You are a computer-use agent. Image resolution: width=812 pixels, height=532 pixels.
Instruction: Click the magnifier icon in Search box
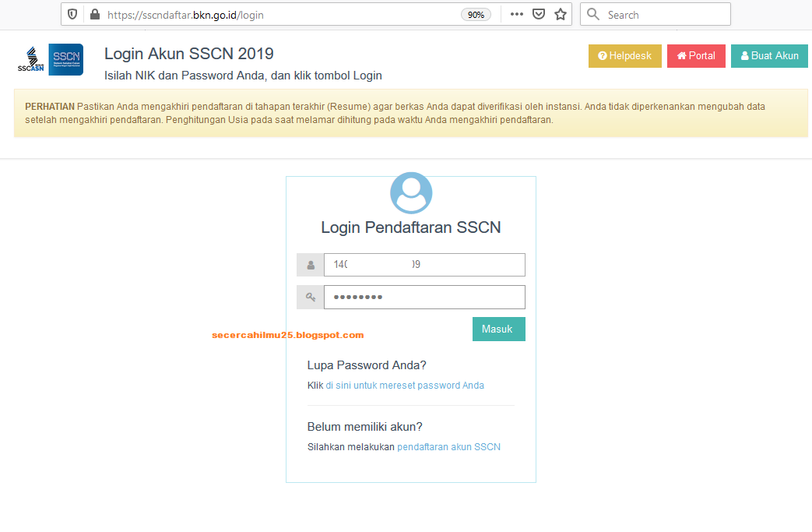(593, 15)
